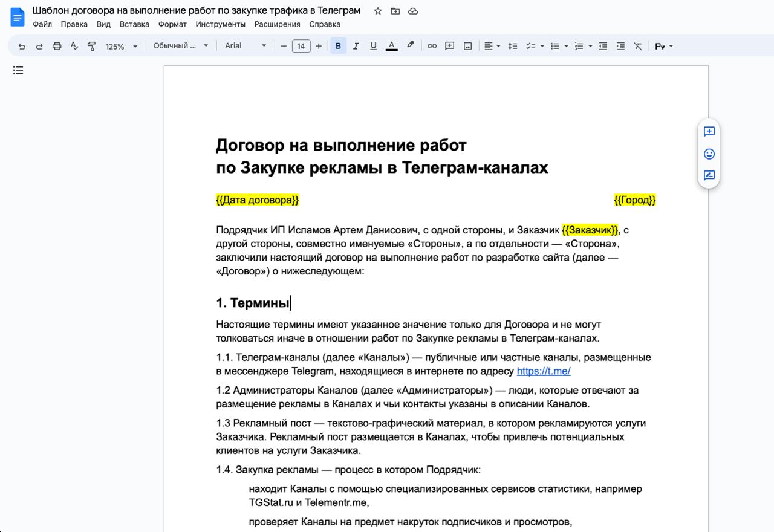Open the Вид menu

(x=103, y=24)
